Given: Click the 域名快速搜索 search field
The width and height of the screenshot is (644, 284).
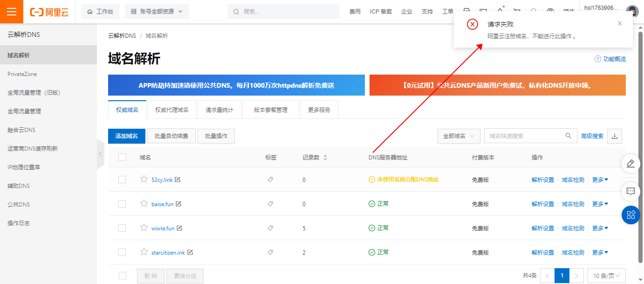Looking at the screenshot, I should (x=524, y=136).
